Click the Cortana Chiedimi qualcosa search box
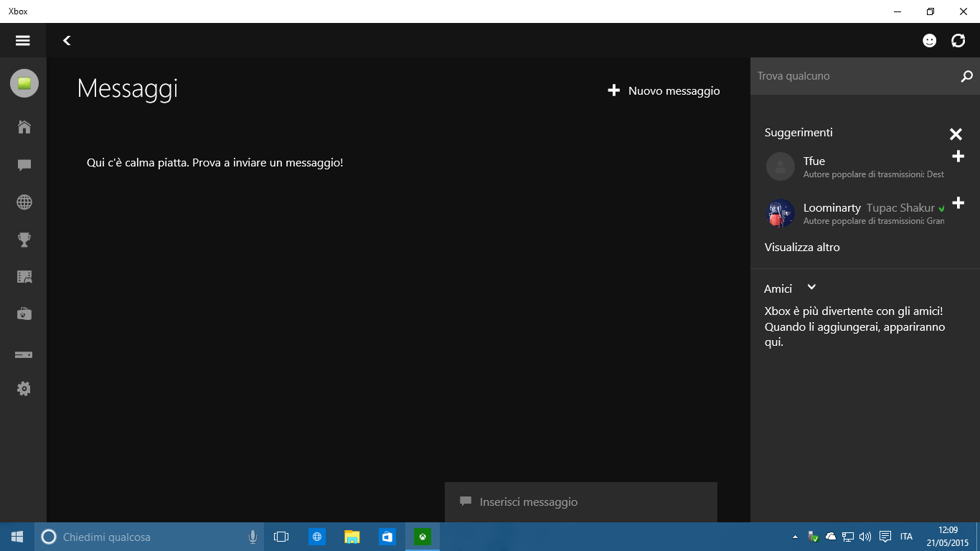Screen dimensions: 980x551 pos(149,537)
